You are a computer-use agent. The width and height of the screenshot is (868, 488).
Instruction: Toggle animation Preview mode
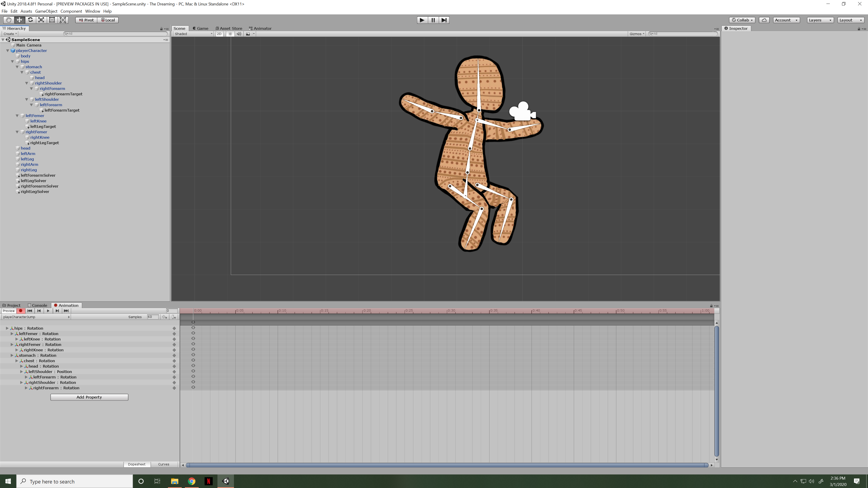pos(9,311)
